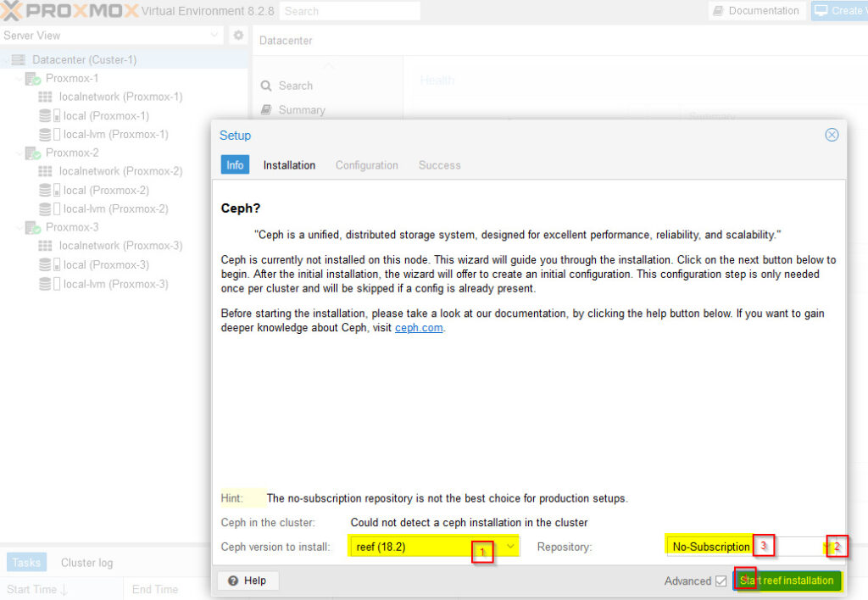Switch to the Success tab
The height and width of the screenshot is (600, 868).
(x=440, y=165)
